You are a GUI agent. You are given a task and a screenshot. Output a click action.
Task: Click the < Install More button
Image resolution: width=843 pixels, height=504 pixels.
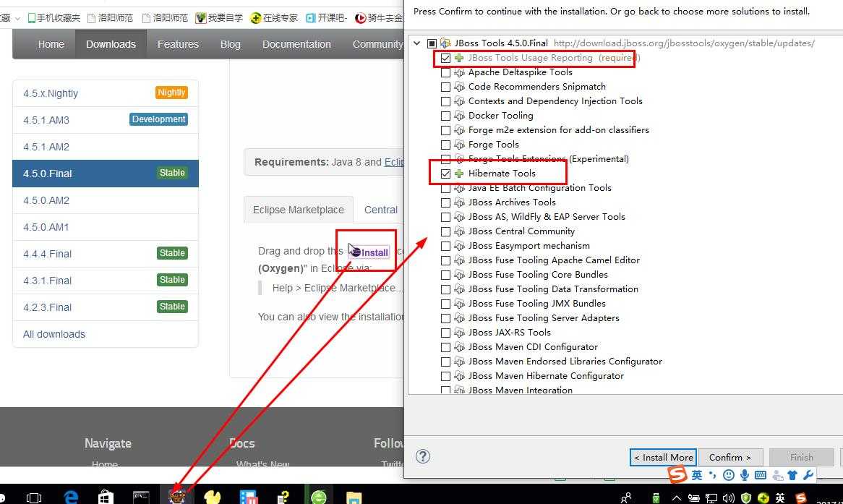pyautogui.click(x=664, y=457)
